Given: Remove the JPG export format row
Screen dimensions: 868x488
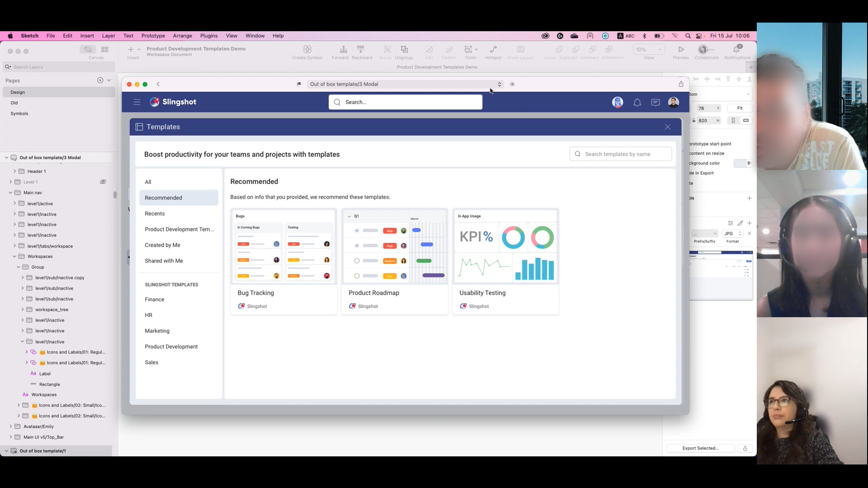Looking at the screenshot, I should 749,233.
